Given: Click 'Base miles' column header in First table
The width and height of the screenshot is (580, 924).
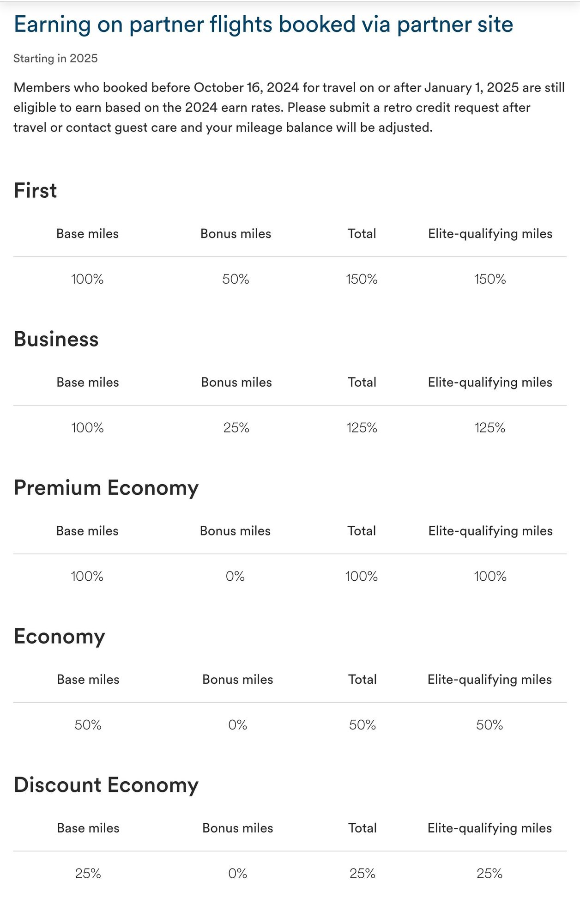Looking at the screenshot, I should point(87,234).
